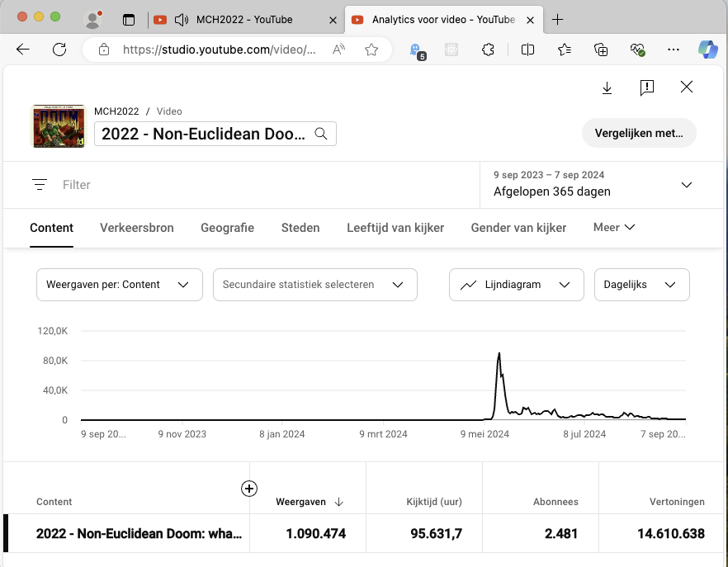Activate Read Aloud in address bar
The width and height of the screenshot is (728, 567).
pos(339,50)
